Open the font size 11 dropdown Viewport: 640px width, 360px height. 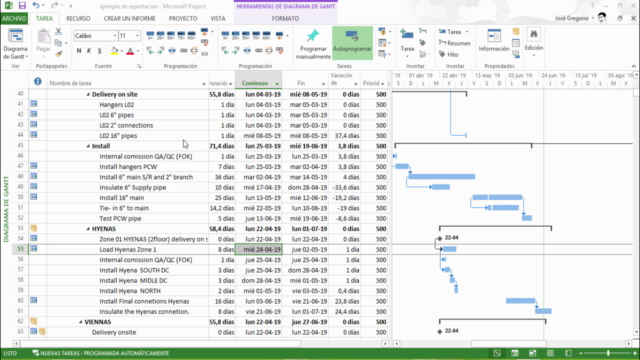pos(137,36)
